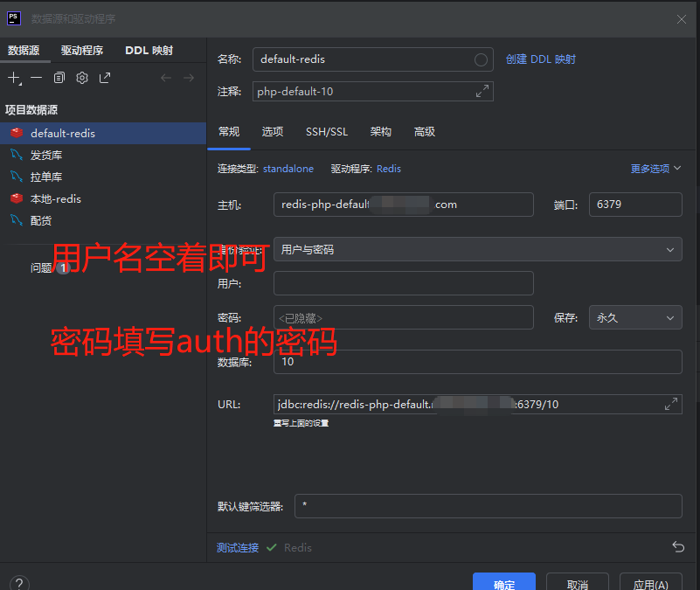The image size is (700, 590).
Task: Switch to the DDL 映射 tab
Action: pyautogui.click(x=149, y=51)
